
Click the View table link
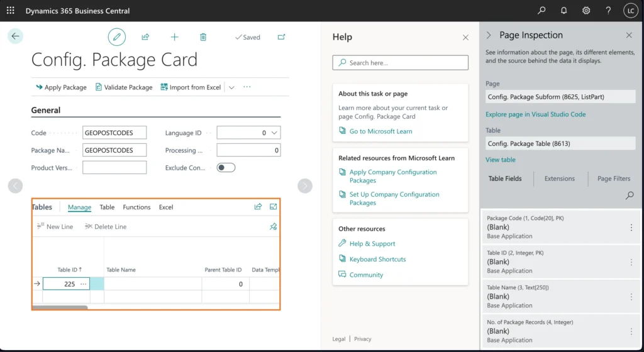500,160
